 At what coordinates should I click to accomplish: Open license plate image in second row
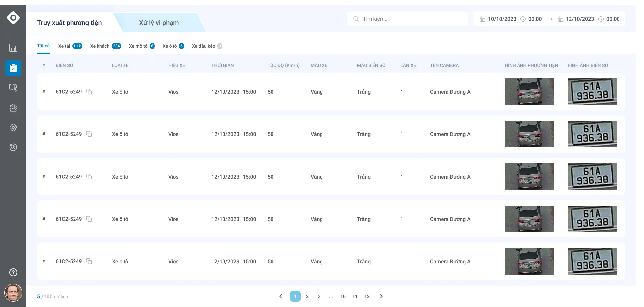point(592,134)
